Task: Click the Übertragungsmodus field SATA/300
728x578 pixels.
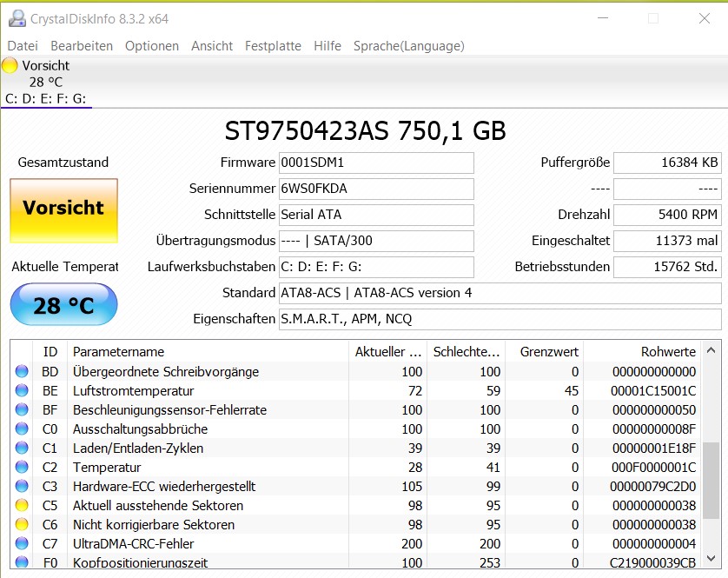Action: tap(376, 241)
